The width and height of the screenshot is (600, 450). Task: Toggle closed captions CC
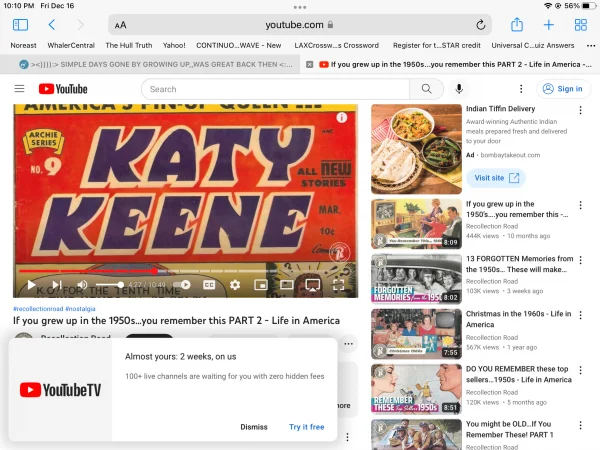(x=209, y=285)
